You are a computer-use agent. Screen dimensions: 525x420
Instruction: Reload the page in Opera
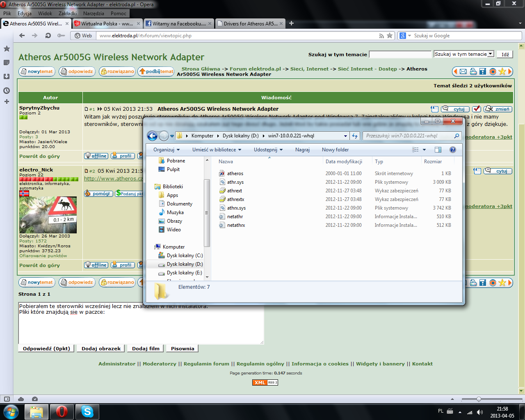pyautogui.click(x=48, y=36)
